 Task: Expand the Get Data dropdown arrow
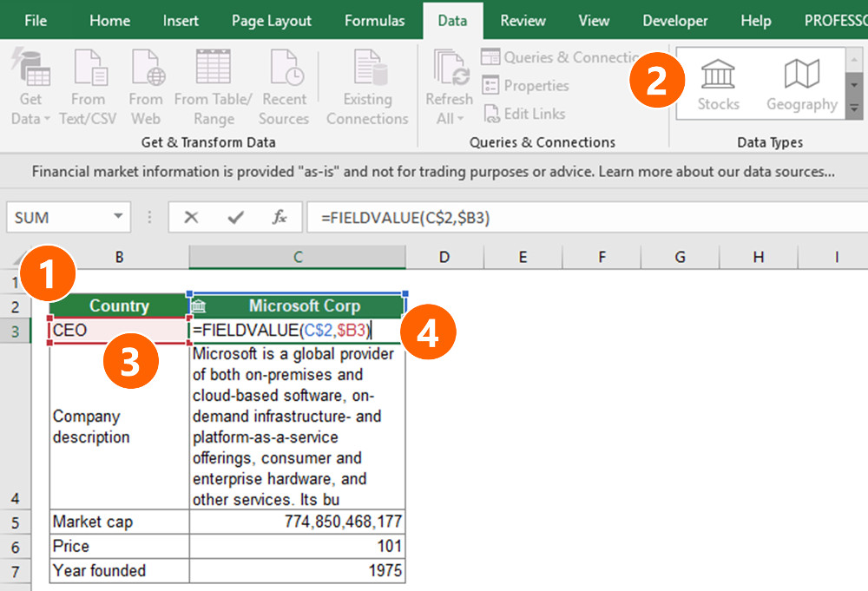47,119
